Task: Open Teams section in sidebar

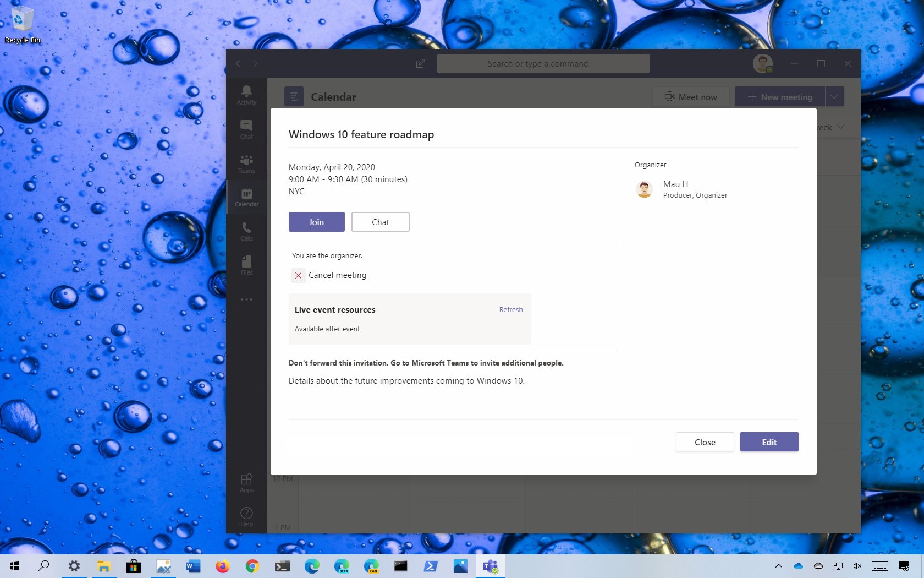Action: point(246,163)
